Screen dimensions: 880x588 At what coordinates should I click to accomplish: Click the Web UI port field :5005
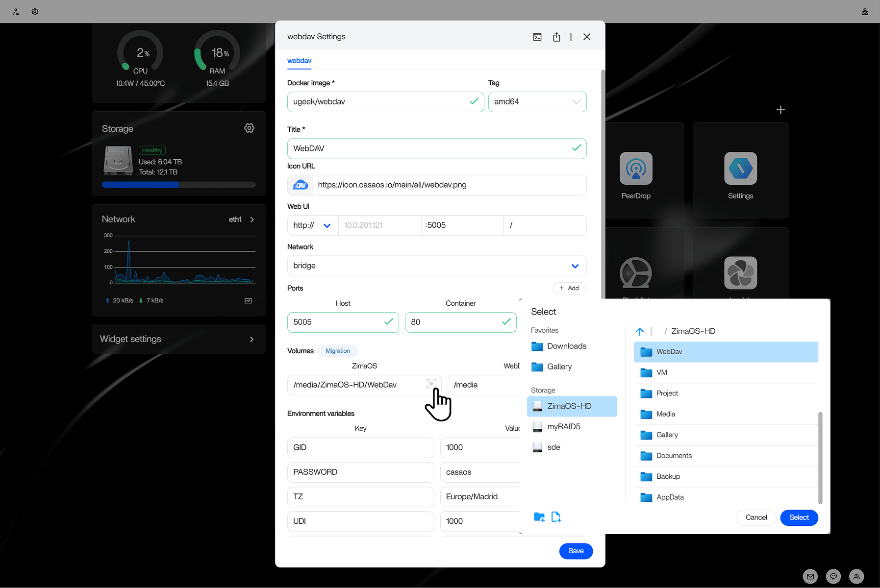(x=462, y=225)
